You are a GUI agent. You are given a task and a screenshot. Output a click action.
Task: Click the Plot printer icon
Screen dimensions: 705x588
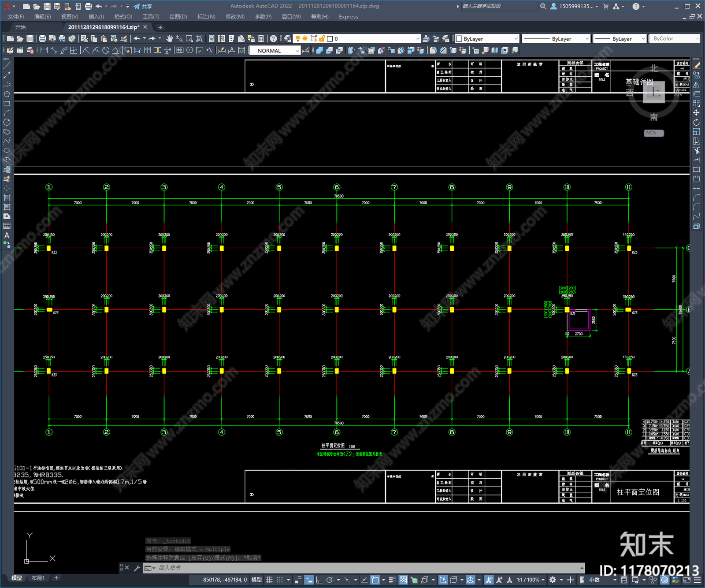(x=42, y=39)
